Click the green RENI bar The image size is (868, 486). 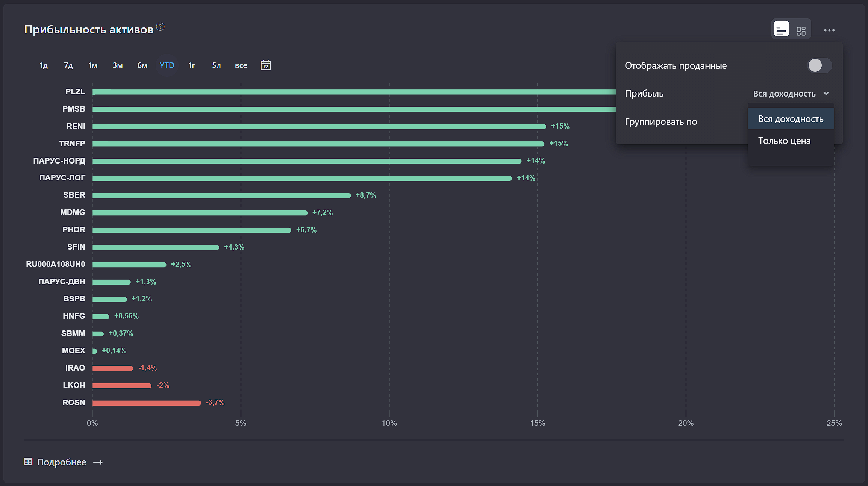tap(319, 127)
